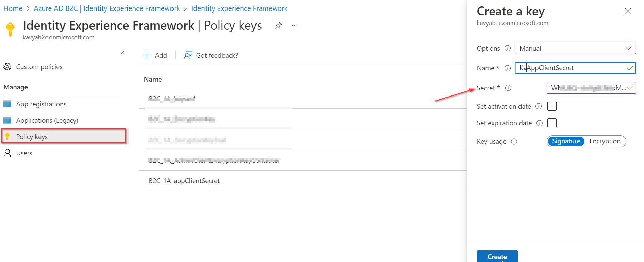Click the Name field info icon
644x262 pixels.
(x=508, y=68)
